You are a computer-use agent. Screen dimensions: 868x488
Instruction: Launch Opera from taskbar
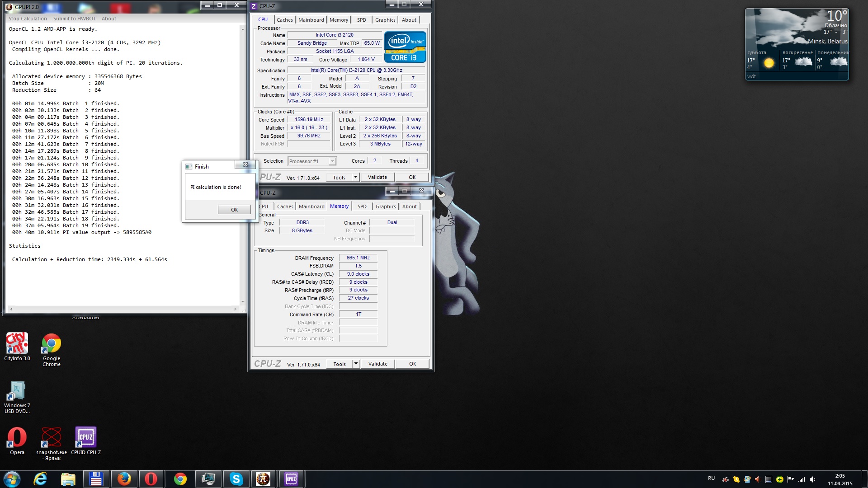(151, 479)
